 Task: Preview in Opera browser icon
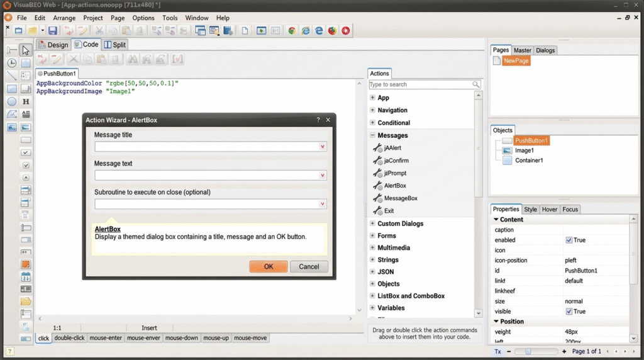click(x=346, y=30)
